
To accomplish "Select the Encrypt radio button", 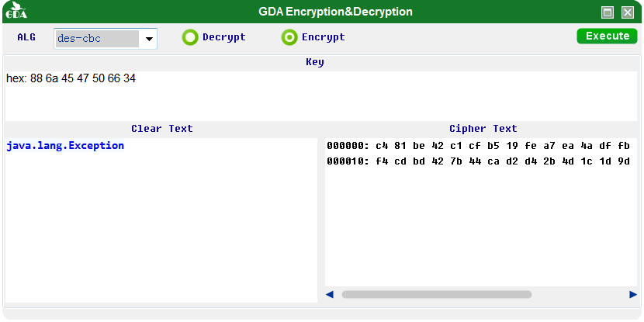I will pyautogui.click(x=289, y=37).
